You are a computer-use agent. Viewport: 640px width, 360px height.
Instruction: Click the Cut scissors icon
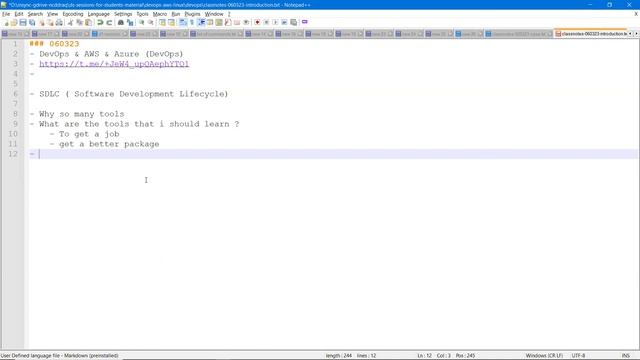click(71, 22)
